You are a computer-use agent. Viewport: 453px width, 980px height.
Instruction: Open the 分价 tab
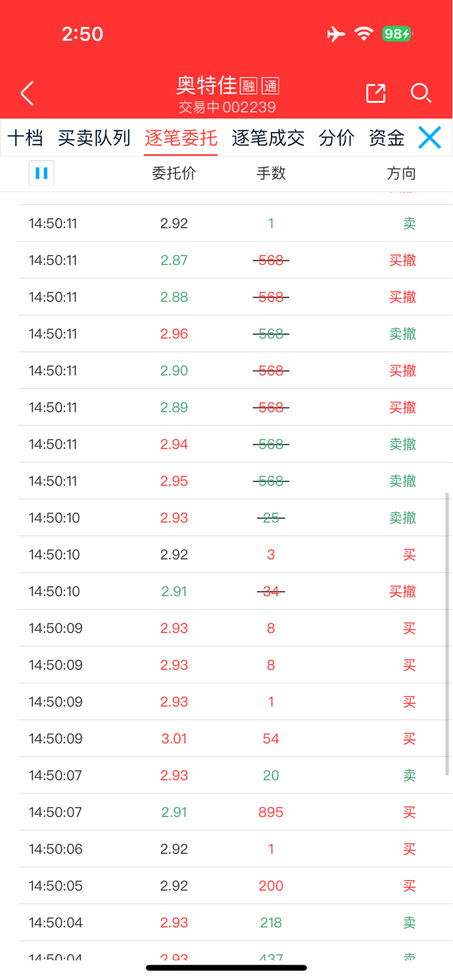[x=336, y=138]
